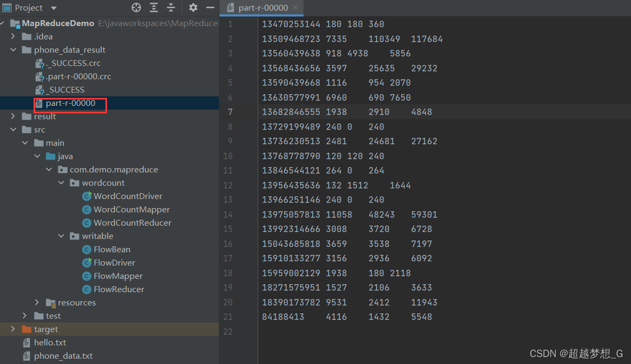Collapse the src folder
Screen dimensions: 631x364
(x=13, y=129)
